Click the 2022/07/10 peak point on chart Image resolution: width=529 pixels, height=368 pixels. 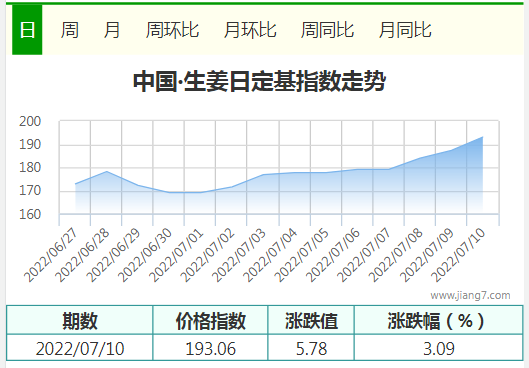tap(482, 137)
